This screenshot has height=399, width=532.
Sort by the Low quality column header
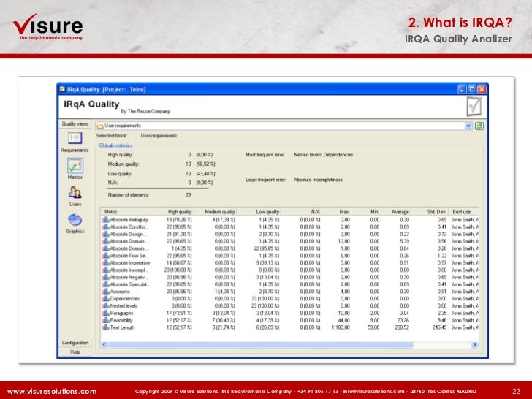(x=259, y=212)
